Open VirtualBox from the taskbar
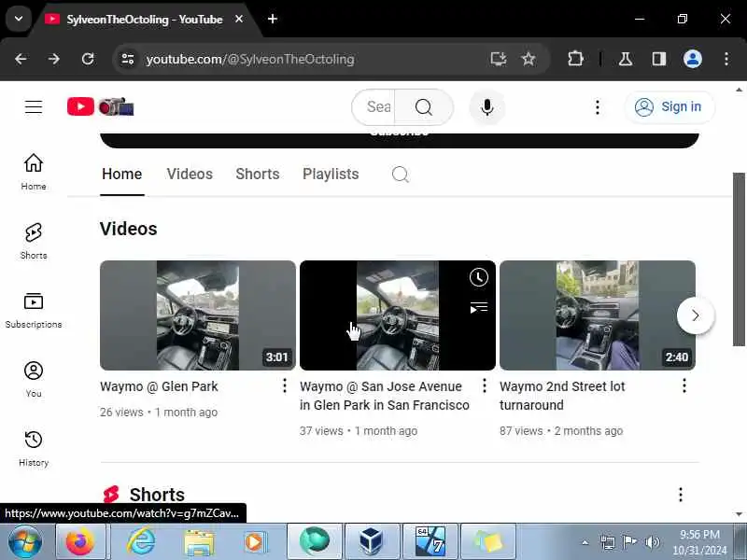747x560 pixels. click(x=372, y=542)
